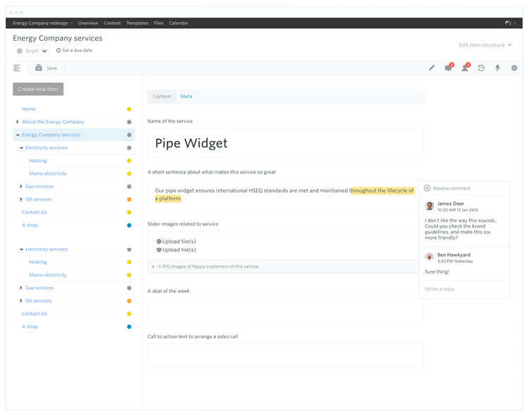Click the lightning bolt icon
The image size is (529, 420).
[497, 68]
